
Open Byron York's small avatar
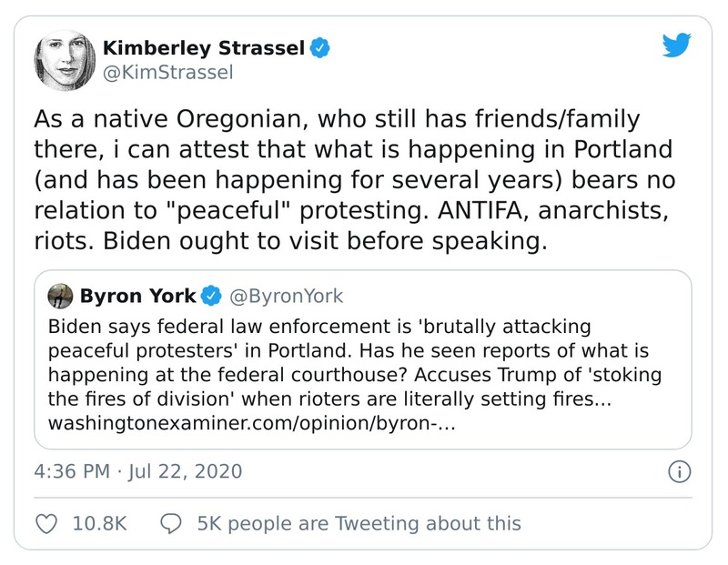pos(62,296)
